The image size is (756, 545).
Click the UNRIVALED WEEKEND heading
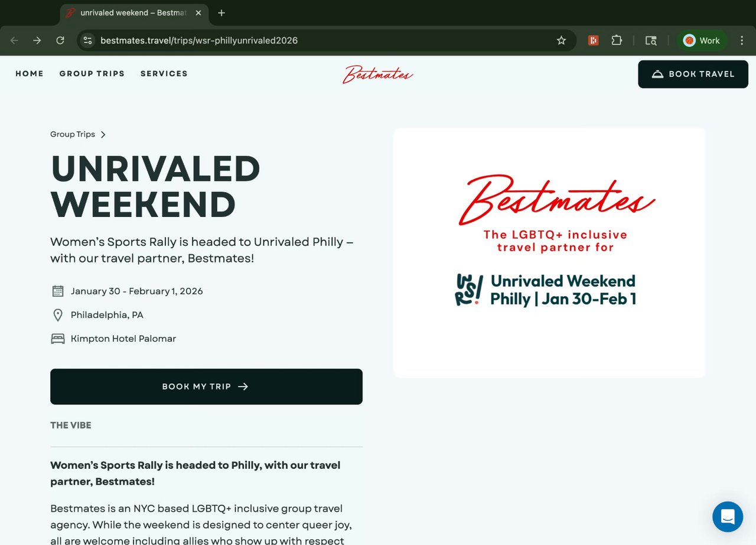155,186
